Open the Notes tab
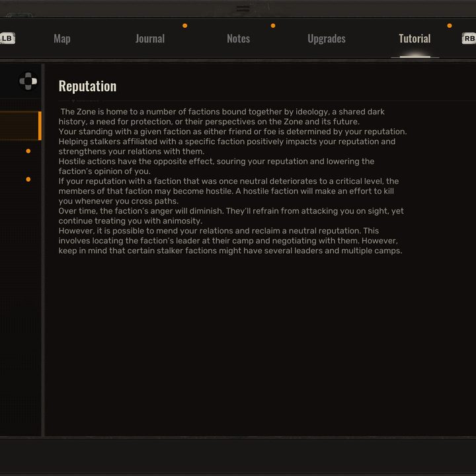 pyautogui.click(x=238, y=38)
